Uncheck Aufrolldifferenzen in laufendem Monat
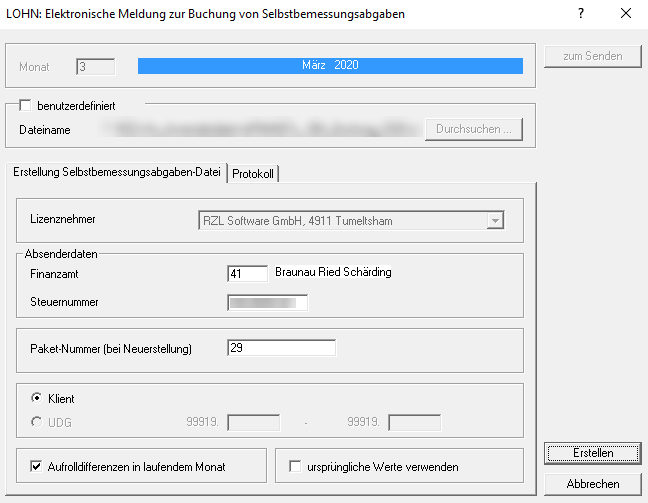 (38, 466)
